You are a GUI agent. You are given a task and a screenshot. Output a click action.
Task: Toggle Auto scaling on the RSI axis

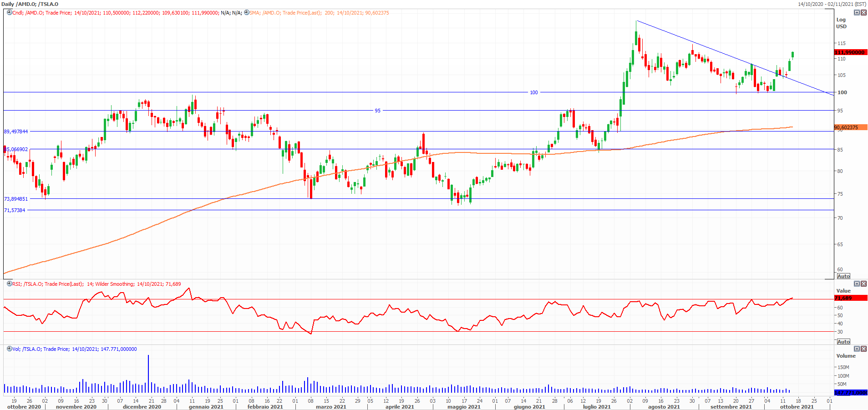pyautogui.click(x=843, y=342)
